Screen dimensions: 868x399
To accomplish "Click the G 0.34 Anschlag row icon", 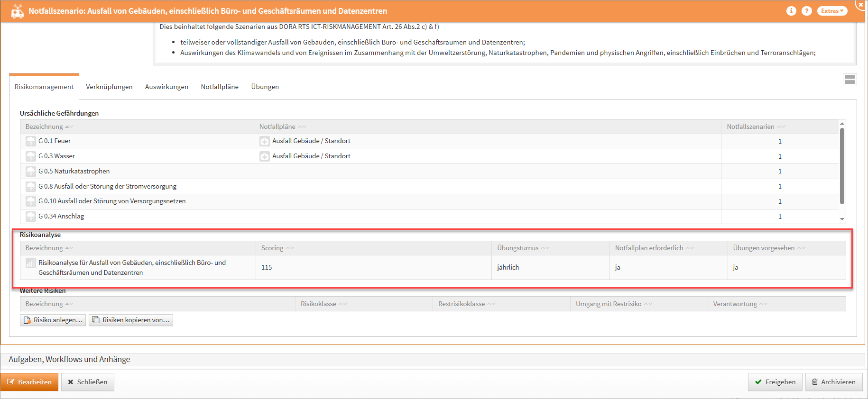I will click(x=31, y=217).
